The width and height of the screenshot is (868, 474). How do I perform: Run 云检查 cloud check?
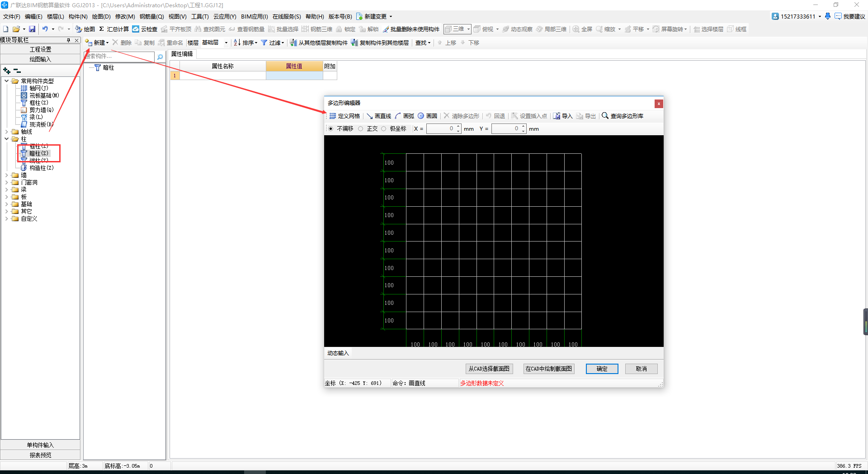[145, 29]
